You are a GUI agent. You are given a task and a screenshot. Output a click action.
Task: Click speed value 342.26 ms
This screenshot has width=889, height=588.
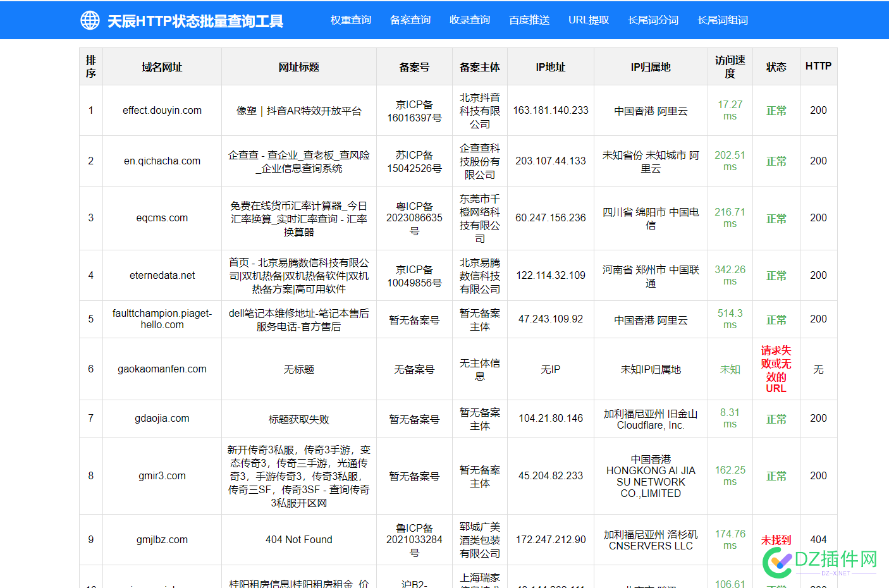coord(730,275)
